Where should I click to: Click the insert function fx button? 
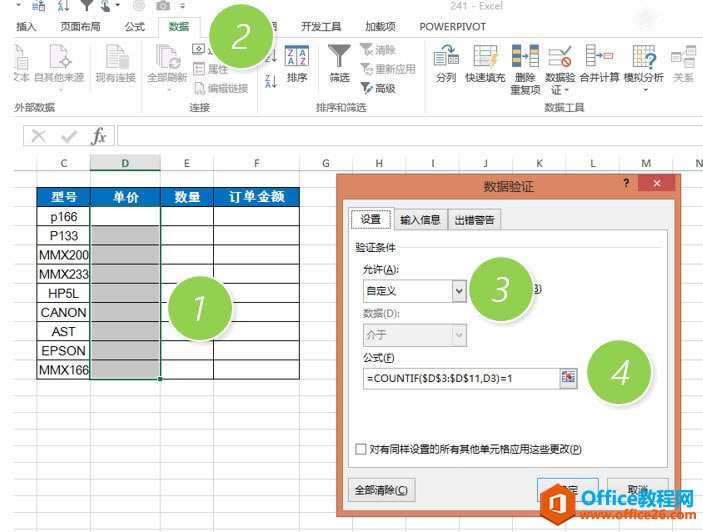[x=98, y=136]
